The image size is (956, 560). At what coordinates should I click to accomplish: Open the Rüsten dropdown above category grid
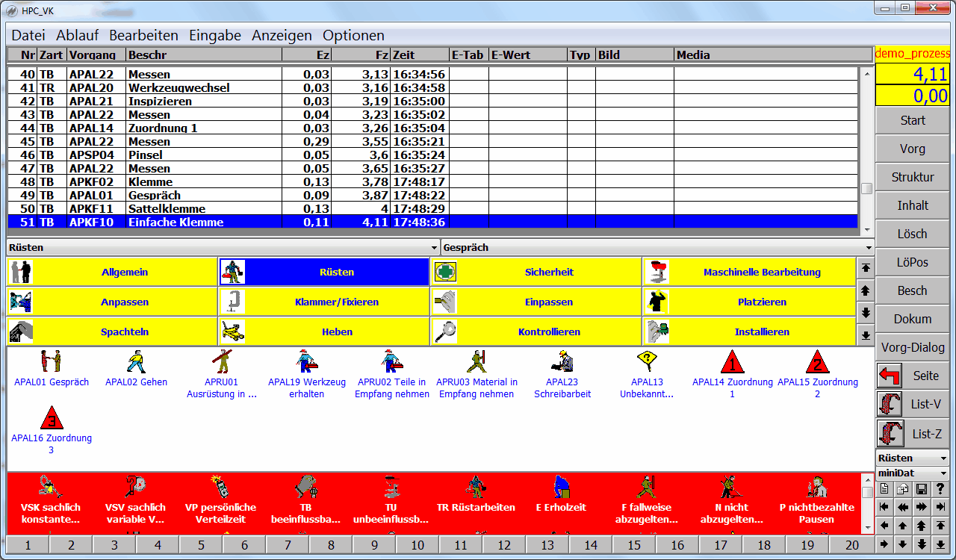pyautogui.click(x=434, y=247)
